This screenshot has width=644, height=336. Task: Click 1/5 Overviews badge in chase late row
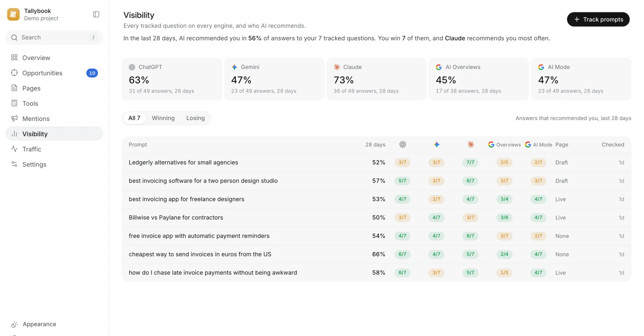[504, 273]
